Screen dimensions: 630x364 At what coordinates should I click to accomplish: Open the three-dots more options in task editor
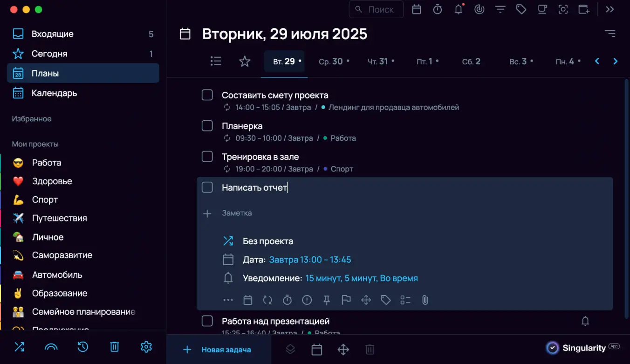[x=228, y=300]
